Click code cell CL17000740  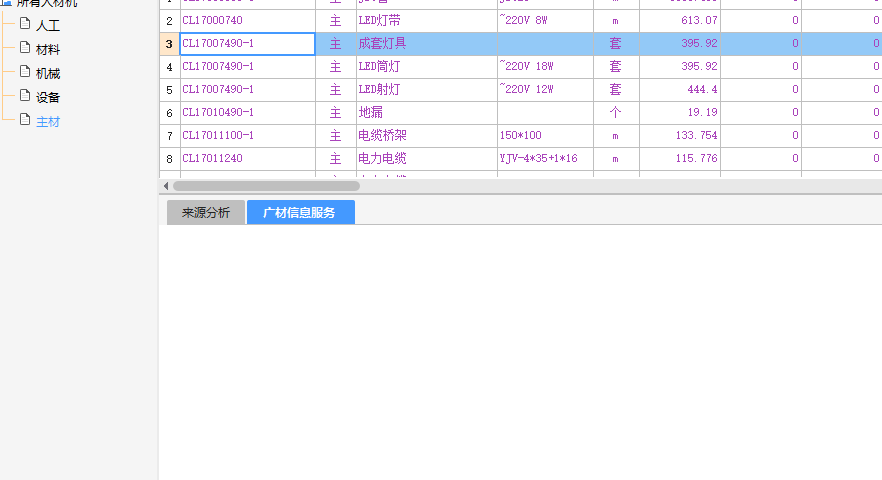coord(248,21)
